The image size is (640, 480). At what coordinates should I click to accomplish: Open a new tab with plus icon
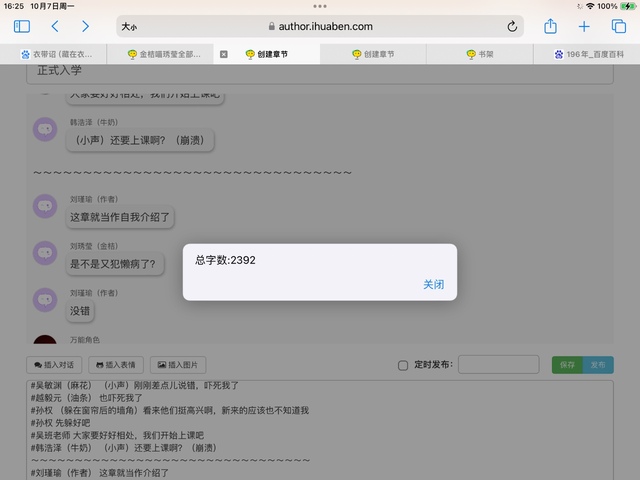click(x=585, y=27)
